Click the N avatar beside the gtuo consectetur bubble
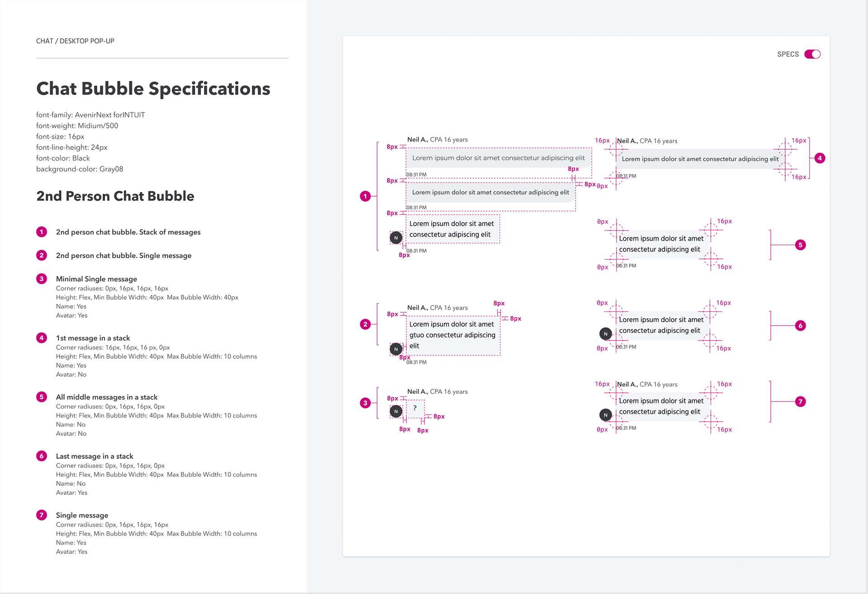The image size is (868, 594). [396, 349]
